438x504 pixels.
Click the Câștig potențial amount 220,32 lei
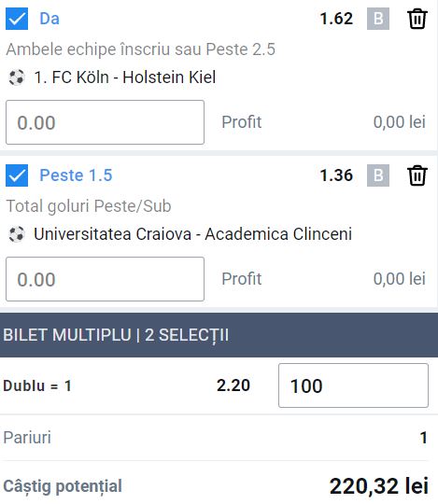(x=379, y=486)
